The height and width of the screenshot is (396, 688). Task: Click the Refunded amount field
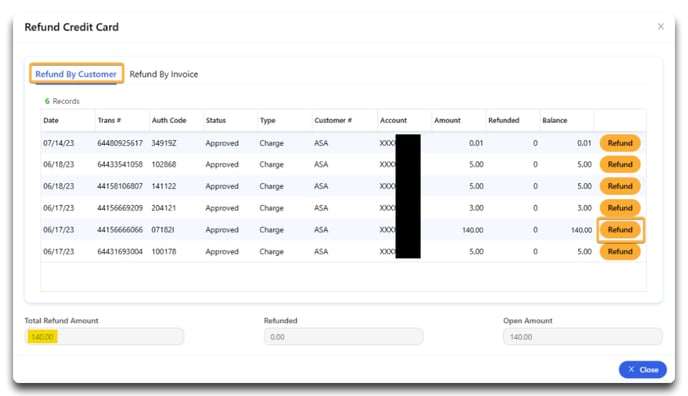pyautogui.click(x=344, y=337)
